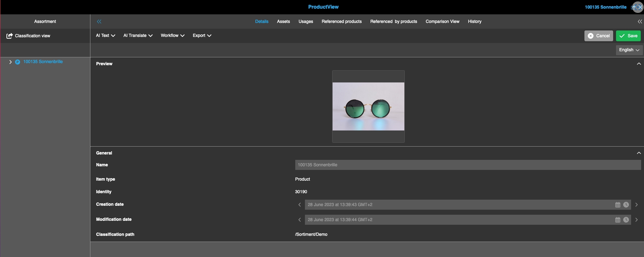Click the Classification view export icon
Image resolution: width=644 pixels, height=257 pixels.
[x=10, y=36]
